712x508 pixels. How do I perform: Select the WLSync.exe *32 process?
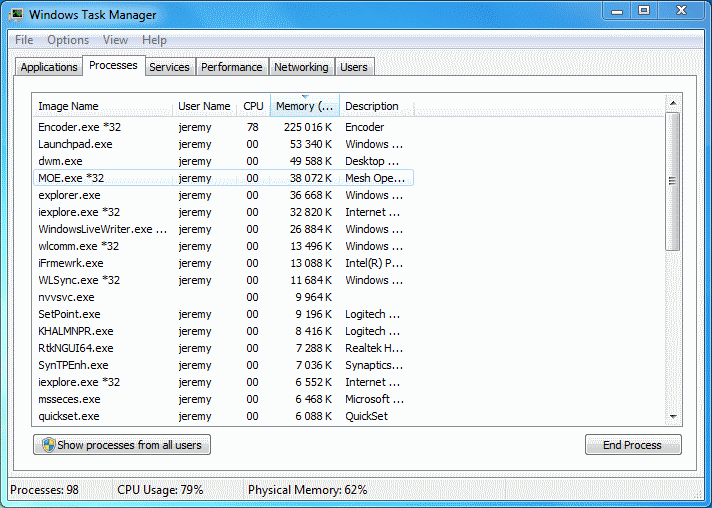pos(223,280)
